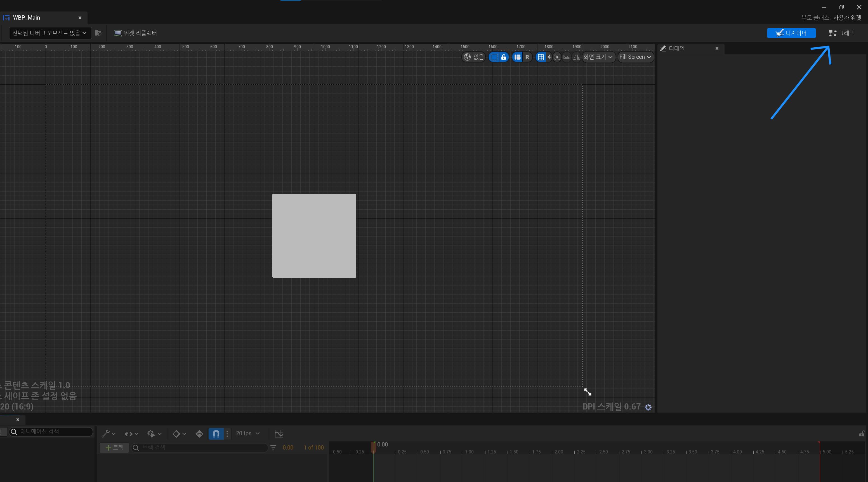The image size is (868, 482).
Task: Toggle dashed outline display button
Action: [x=494, y=57]
